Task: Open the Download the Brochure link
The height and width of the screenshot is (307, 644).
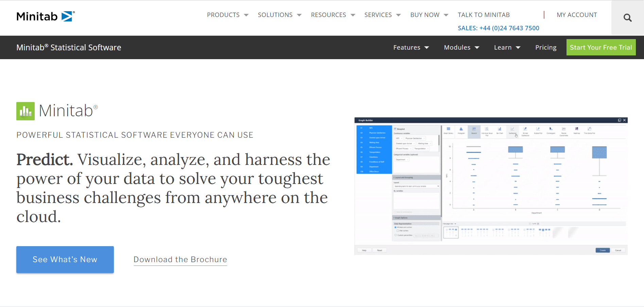Action: tap(180, 259)
